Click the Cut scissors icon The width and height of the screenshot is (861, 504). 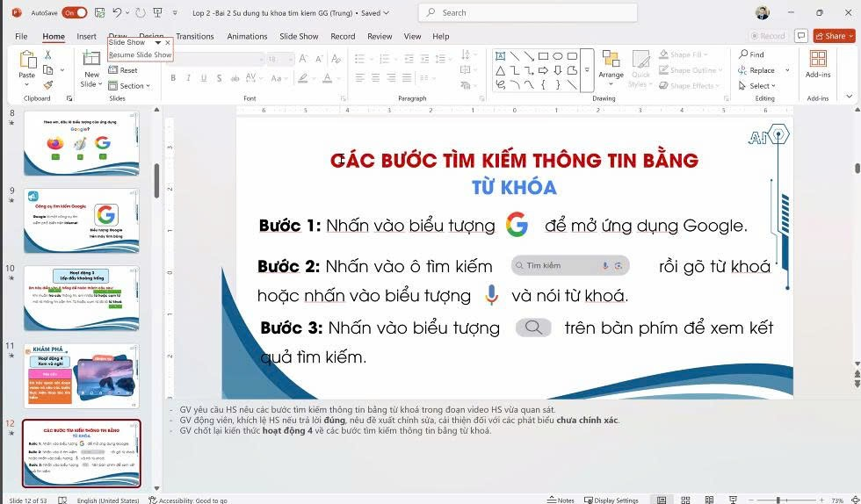pos(47,54)
